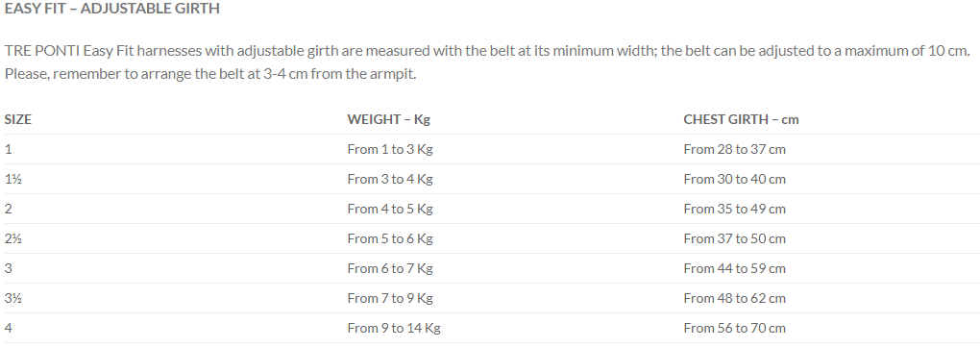
Task: Click the TRE PONTI Easy Fit description paragraph
Action: pyautogui.click(x=487, y=62)
